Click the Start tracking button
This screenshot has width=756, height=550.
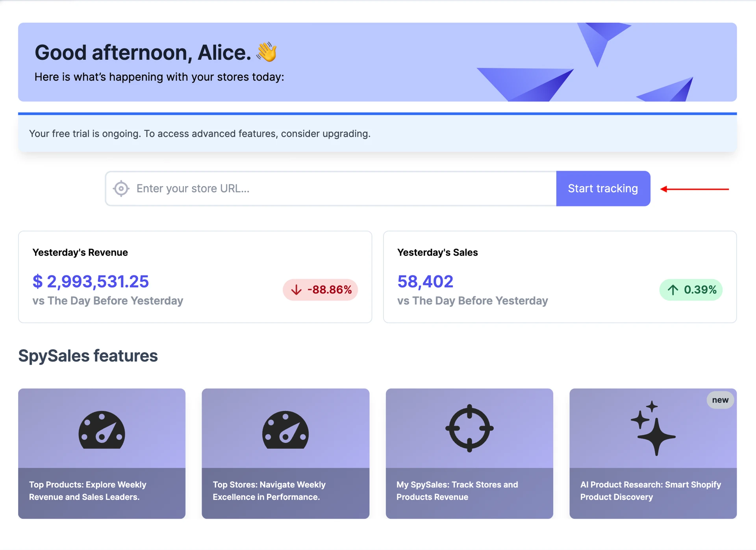[603, 188]
